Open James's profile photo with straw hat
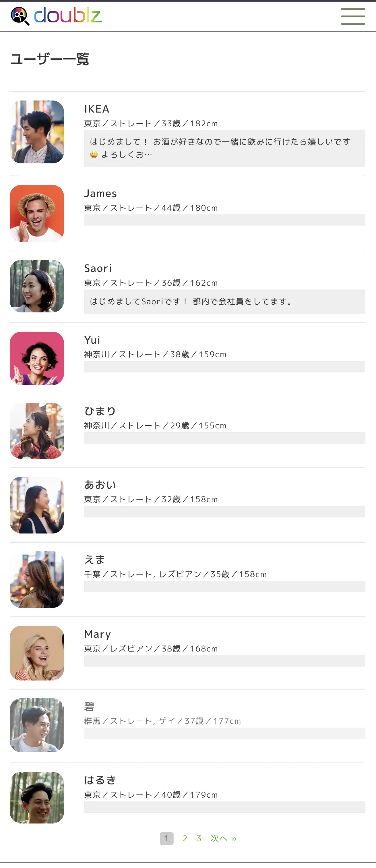This screenshot has width=376, height=868. tap(37, 213)
